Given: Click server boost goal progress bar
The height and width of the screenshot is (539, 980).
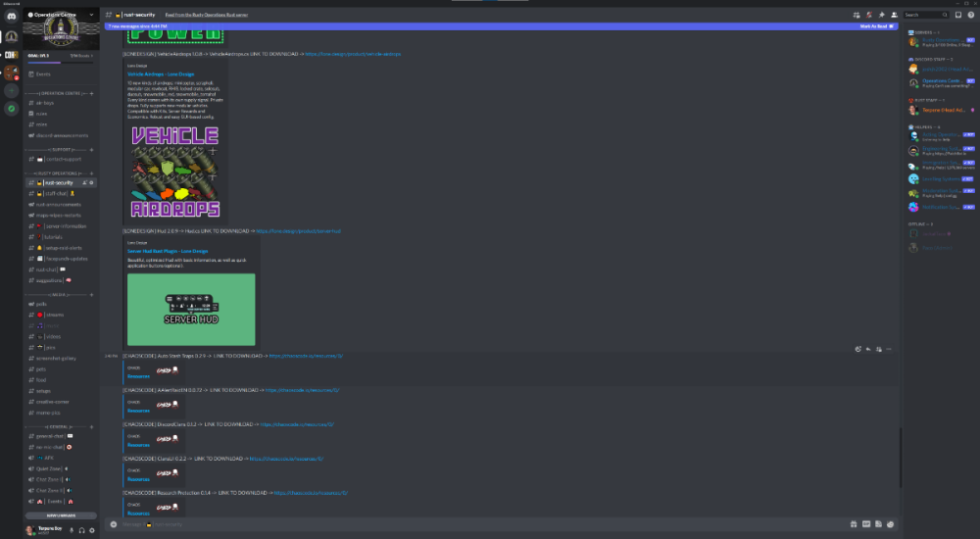Looking at the screenshot, I should [x=61, y=63].
